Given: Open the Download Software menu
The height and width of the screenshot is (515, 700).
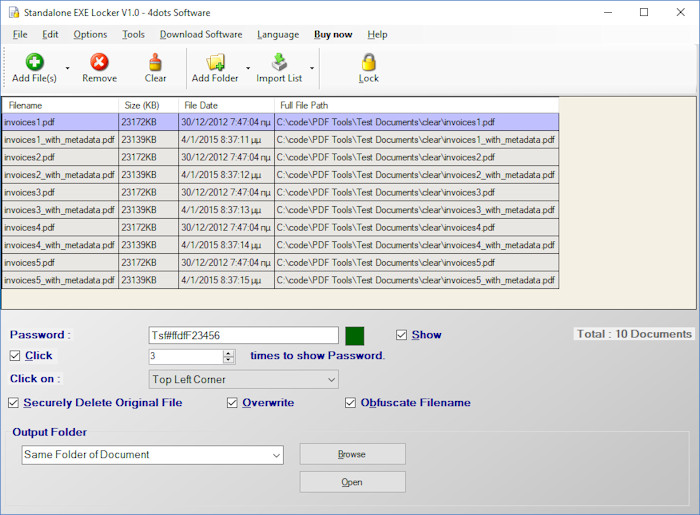Looking at the screenshot, I should tap(201, 34).
